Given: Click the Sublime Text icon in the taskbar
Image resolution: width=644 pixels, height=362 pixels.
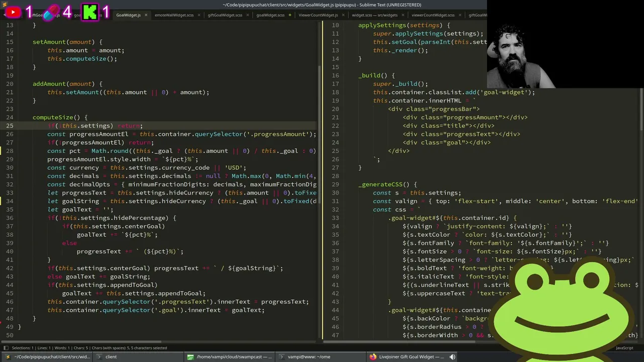Looking at the screenshot, I should pos(8,357).
